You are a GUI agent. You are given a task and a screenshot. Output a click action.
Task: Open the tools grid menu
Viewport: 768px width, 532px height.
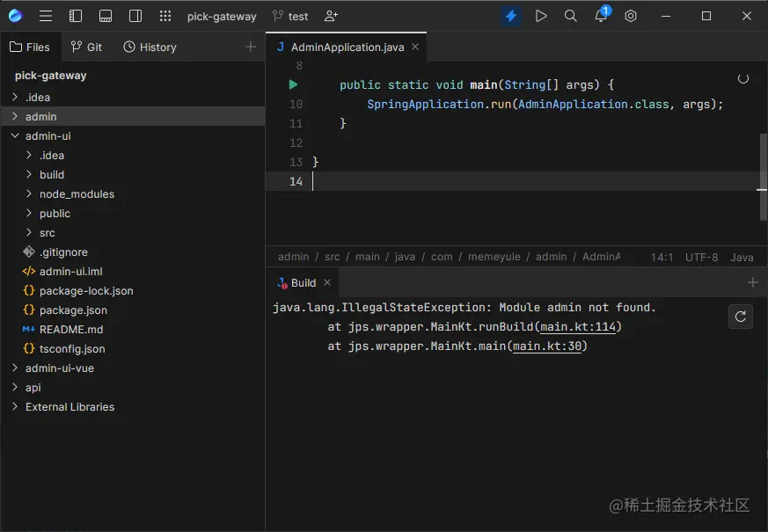point(165,16)
